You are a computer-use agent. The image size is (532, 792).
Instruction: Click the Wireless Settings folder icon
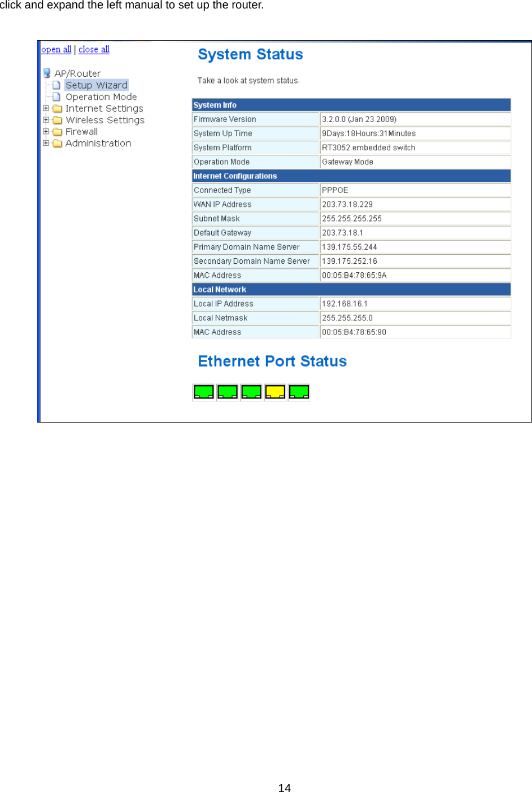pyautogui.click(x=57, y=120)
